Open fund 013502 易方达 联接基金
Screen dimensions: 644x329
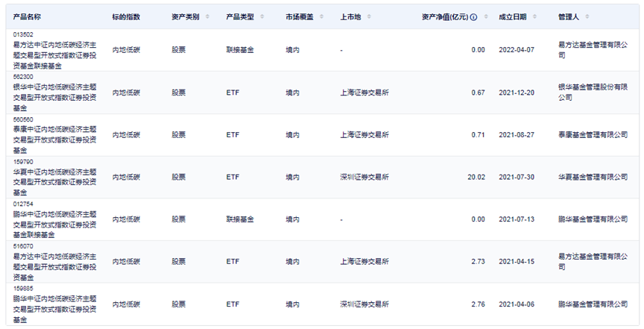(55, 50)
